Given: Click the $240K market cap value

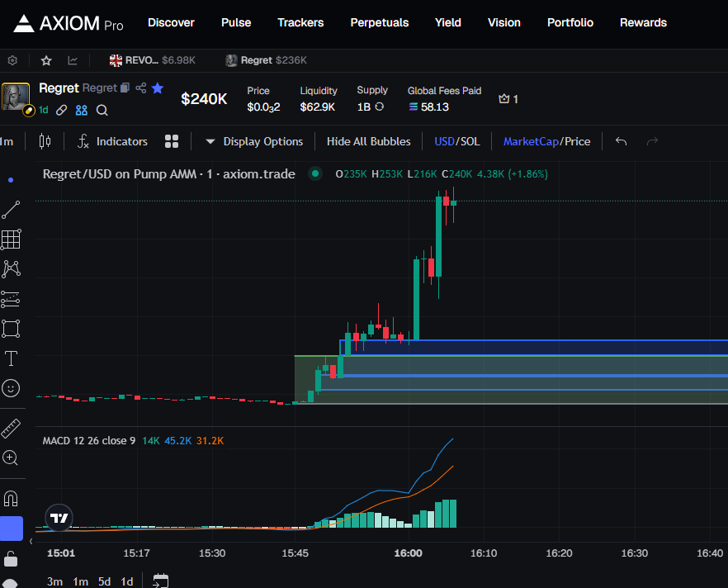Looking at the screenshot, I should coord(204,99).
